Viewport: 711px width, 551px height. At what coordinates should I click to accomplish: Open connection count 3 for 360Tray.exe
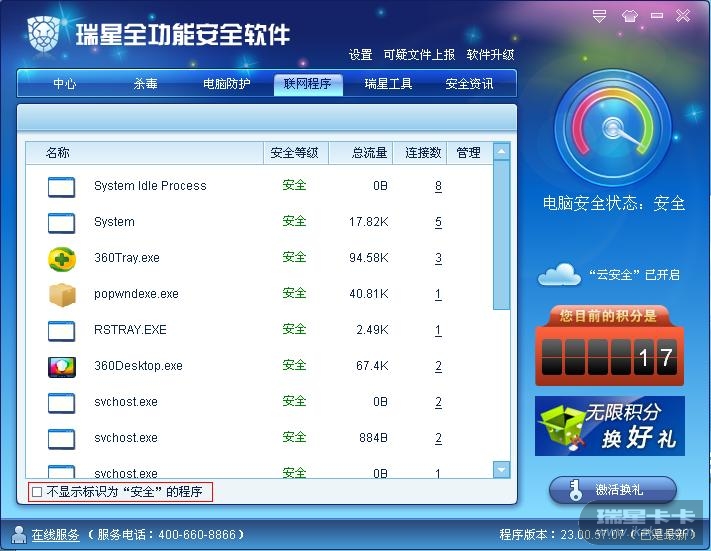pyautogui.click(x=438, y=258)
